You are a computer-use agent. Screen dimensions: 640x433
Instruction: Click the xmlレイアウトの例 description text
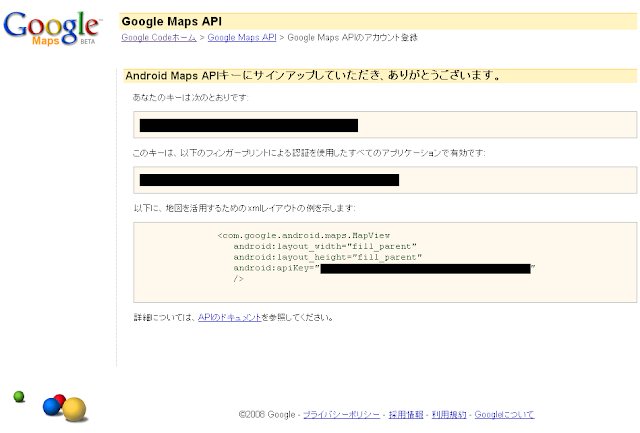(x=244, y=208)
